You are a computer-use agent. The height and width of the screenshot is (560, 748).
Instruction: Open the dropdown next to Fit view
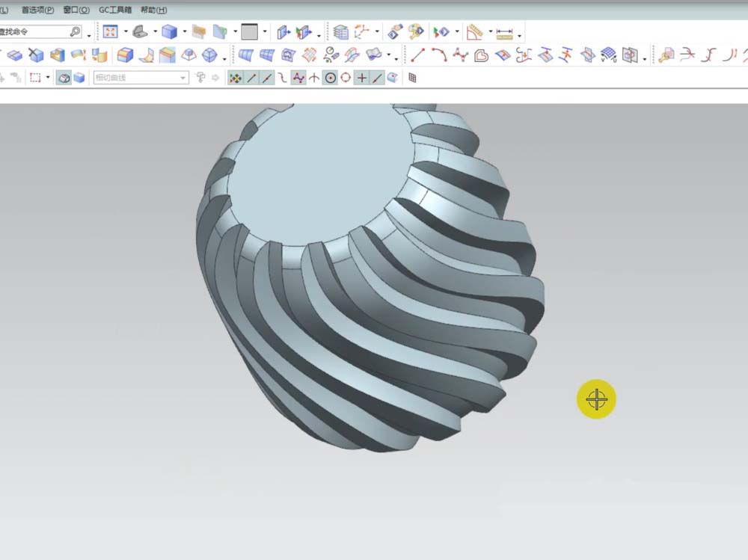click(126, 32)
